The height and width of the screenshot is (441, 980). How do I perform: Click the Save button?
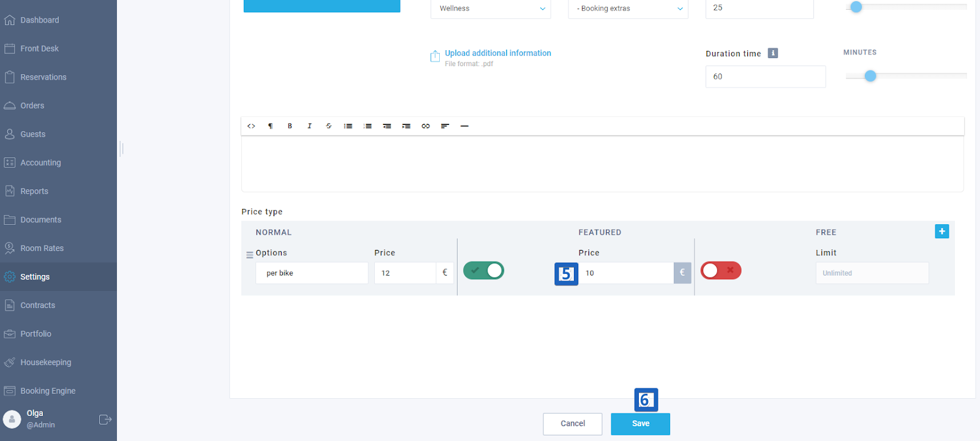pyautogui.click(x=640, y=424)
